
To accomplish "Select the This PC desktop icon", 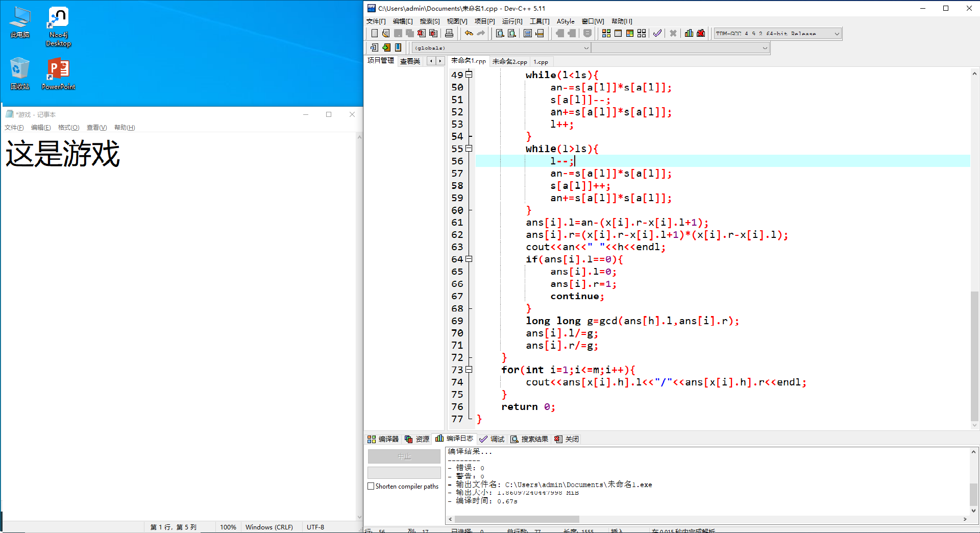I will click(x=20, y=22).
